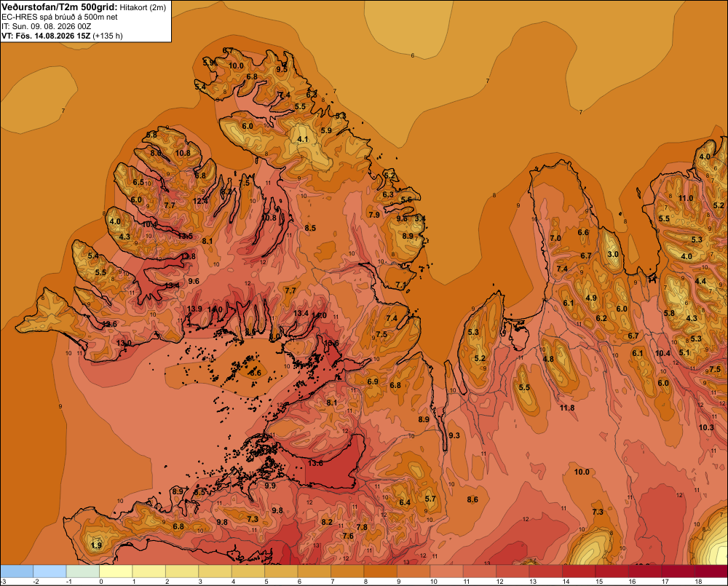Click the 11.8 temperature label on map
Viewport: 728px width, 586px height.
point(567,408)
